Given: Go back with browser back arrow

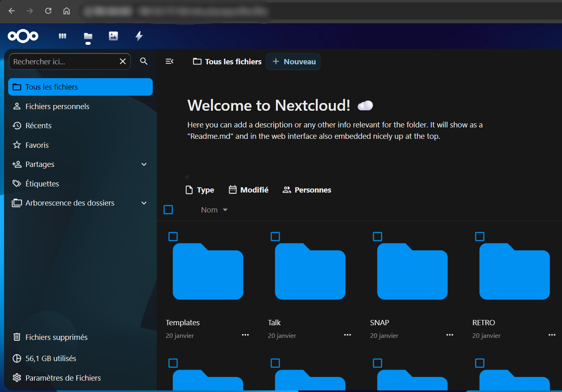Looking at the screenshot, I should tap(12, 11).
